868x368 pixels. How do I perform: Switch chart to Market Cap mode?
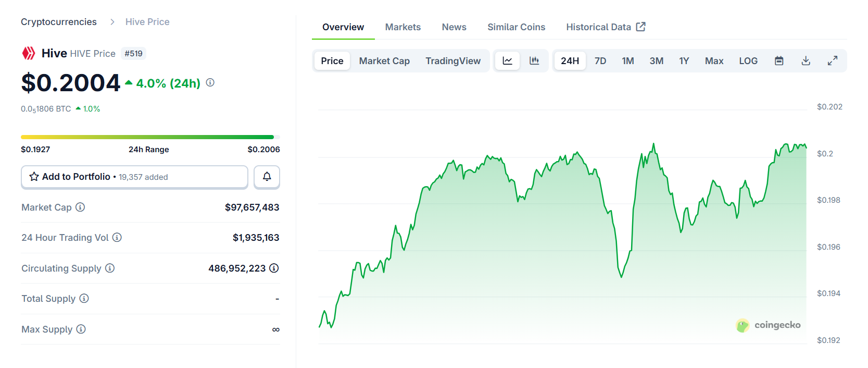[x=384, y=61]
